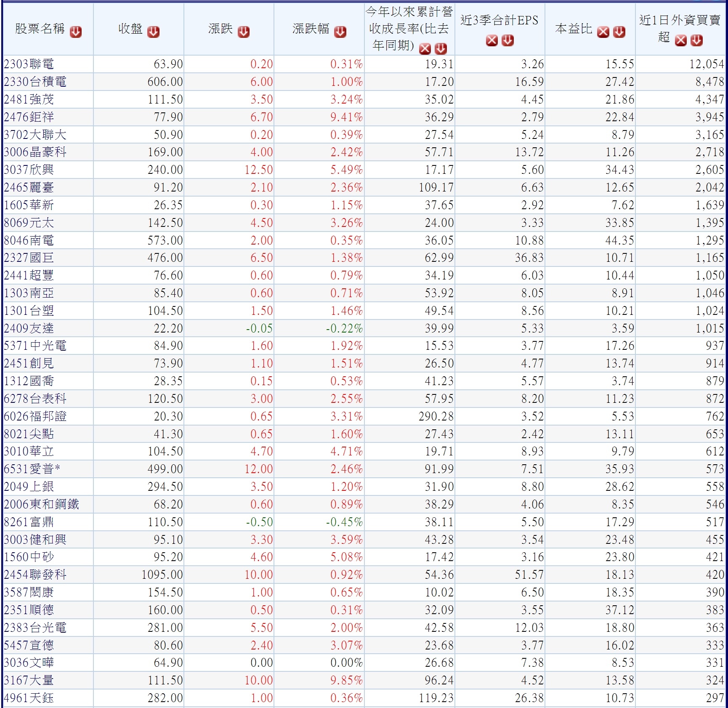Sort by 本益比 with the arrow icon
This screenshot has width=728, height=708.
[x=619, y=32]
